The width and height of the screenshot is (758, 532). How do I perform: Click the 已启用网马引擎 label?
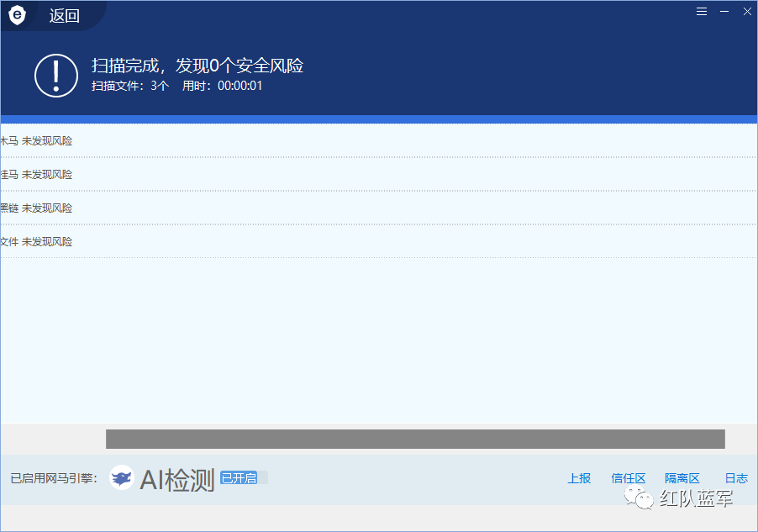pos(54,478)
